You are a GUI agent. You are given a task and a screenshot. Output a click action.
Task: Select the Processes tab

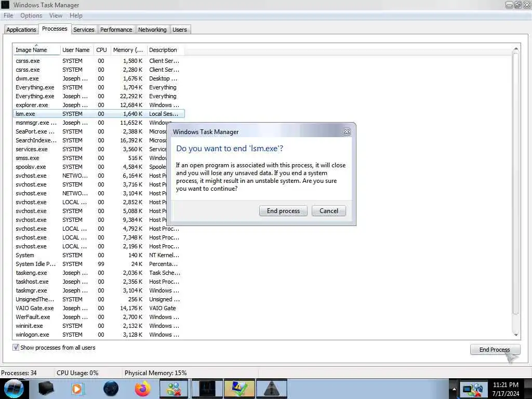tap(55, 29)
